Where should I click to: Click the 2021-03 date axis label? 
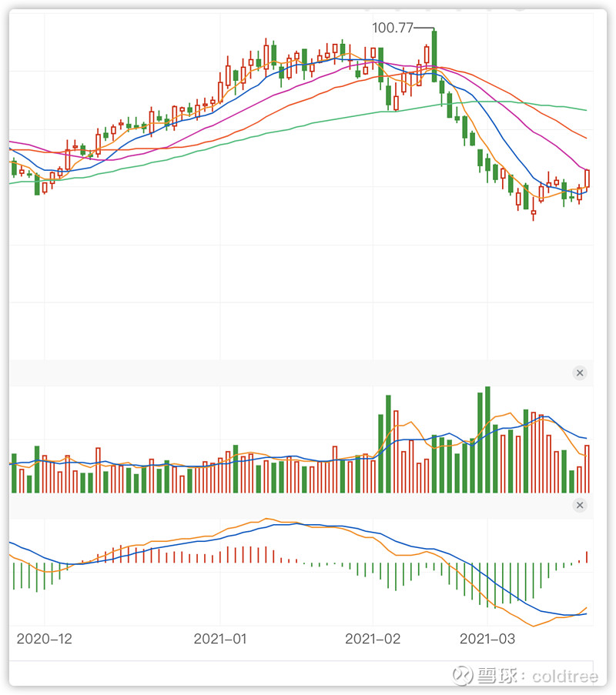pos(487,639)
